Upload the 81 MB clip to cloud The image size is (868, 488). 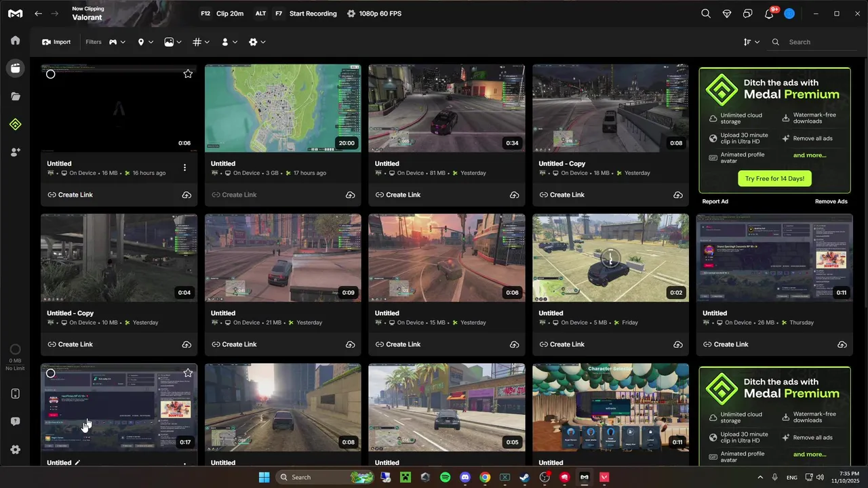tap(514, 195)
